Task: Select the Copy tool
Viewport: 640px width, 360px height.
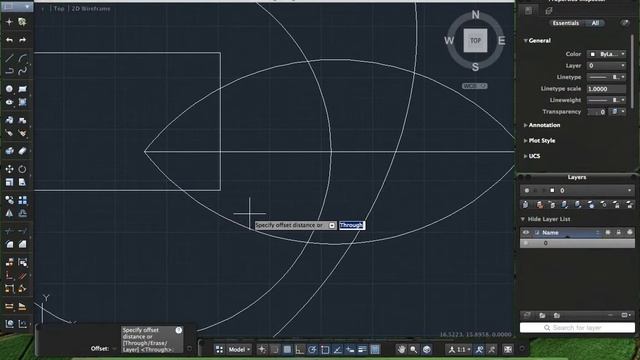Action: pyautogui.click(x=9, y=200)
